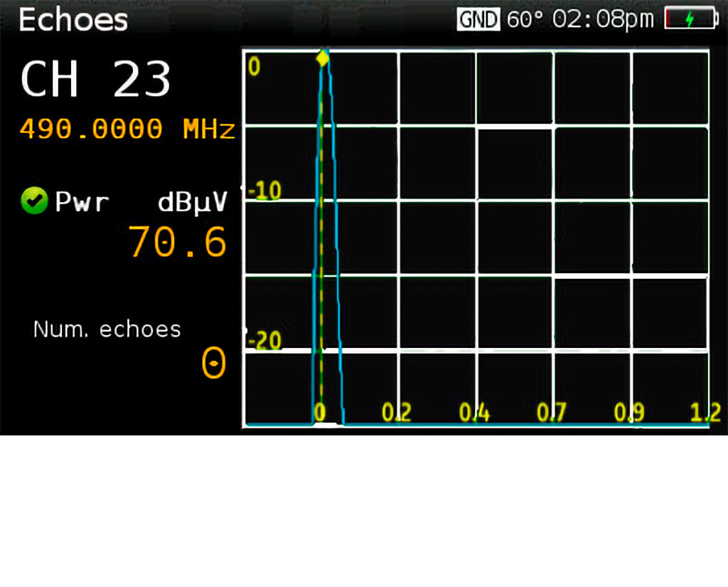The image size is (728, 587).
Task: Click the 0.7 horizontal axis label
Action: [551, 412]
